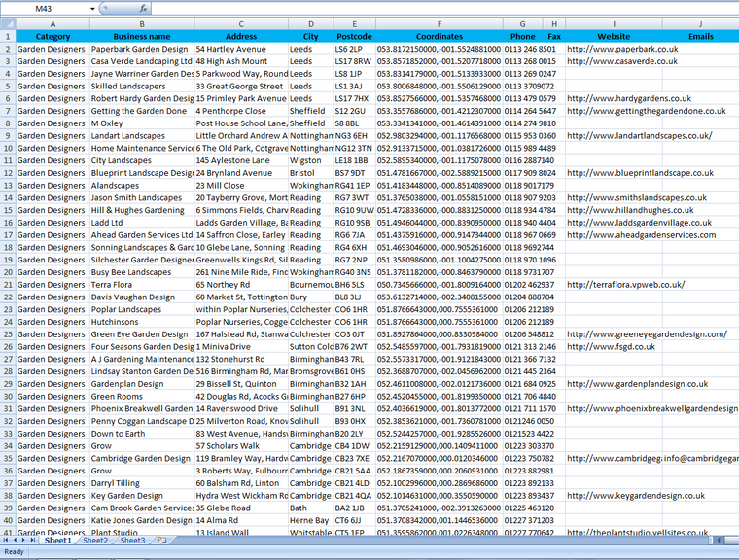Switch to the Sheet1 tab
This screenshot has width=739, height=560.
(58, 541)
